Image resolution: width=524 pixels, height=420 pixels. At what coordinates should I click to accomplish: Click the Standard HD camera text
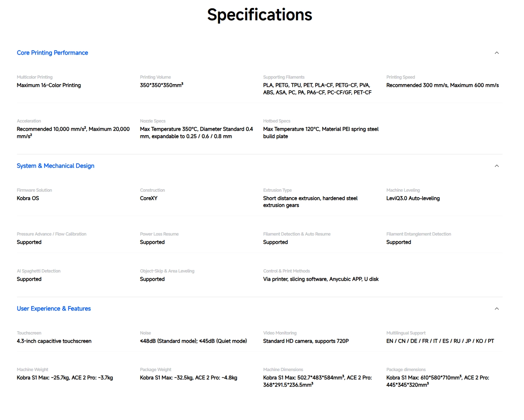click(306, 341)
